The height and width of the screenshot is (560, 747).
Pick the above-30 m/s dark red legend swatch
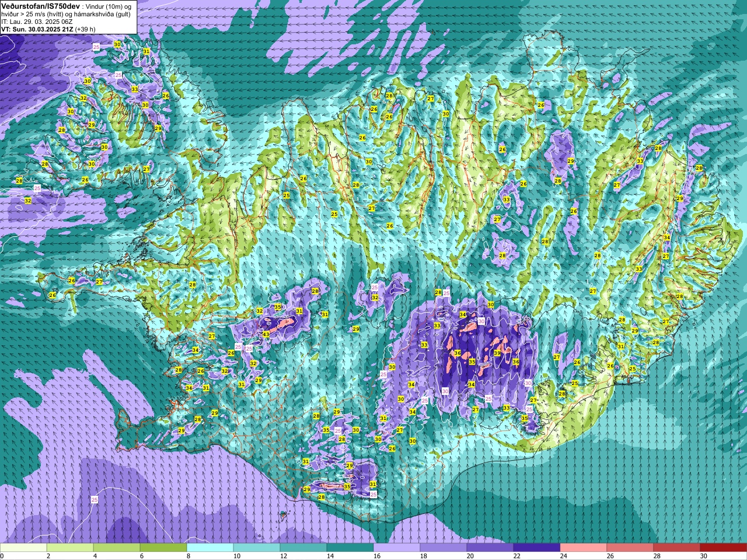pos(724,548)
